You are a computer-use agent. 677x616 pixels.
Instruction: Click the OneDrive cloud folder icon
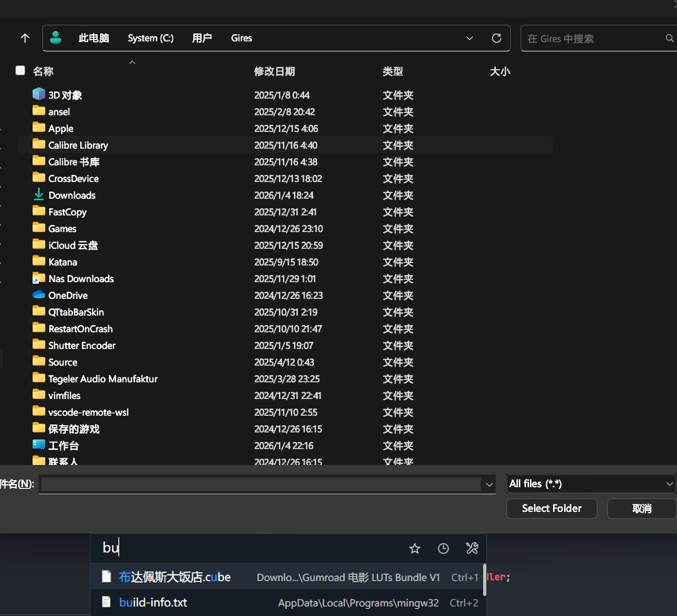39,295
